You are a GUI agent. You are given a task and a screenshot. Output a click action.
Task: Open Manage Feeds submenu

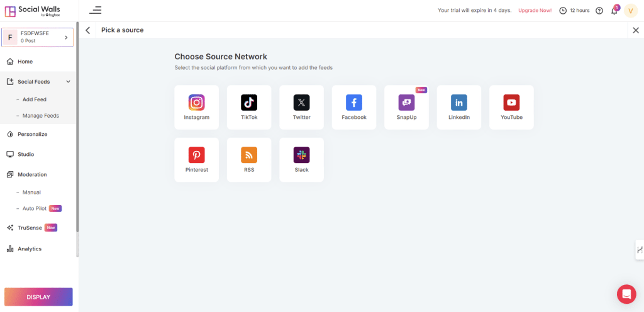pyautogui.click(x=41, y=116)
